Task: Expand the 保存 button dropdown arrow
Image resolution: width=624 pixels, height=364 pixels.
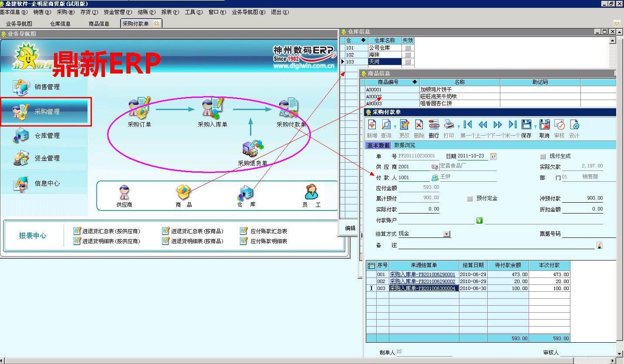Action: click(535, 127)
